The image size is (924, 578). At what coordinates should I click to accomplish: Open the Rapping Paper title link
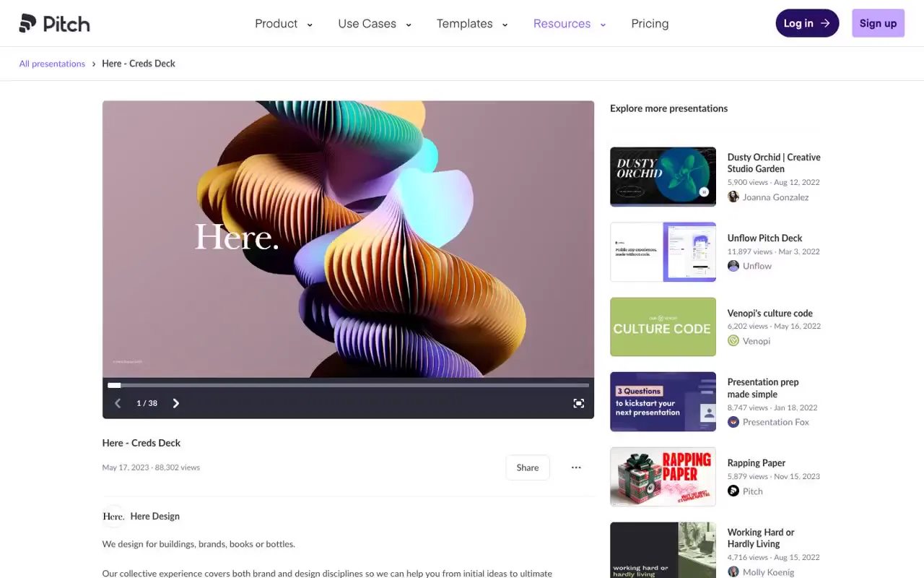pyautogui.click(x=757, y=463)
